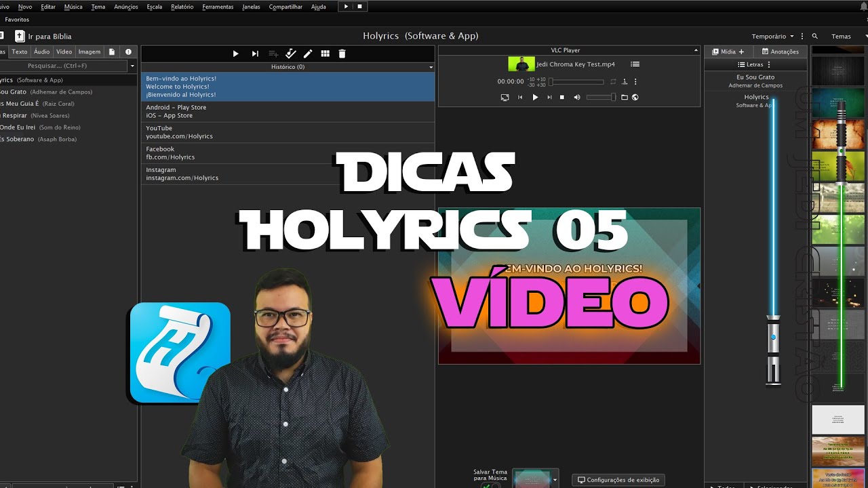Viewport: 868px width, 488px height.
Task: Switch to the Vídeo tab
Action: [64, 52]
